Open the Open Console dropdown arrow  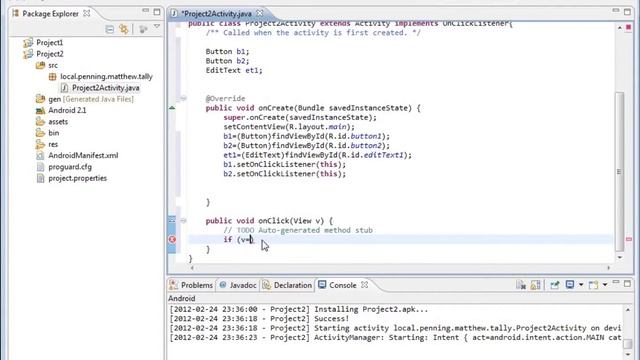coord(604,284)
